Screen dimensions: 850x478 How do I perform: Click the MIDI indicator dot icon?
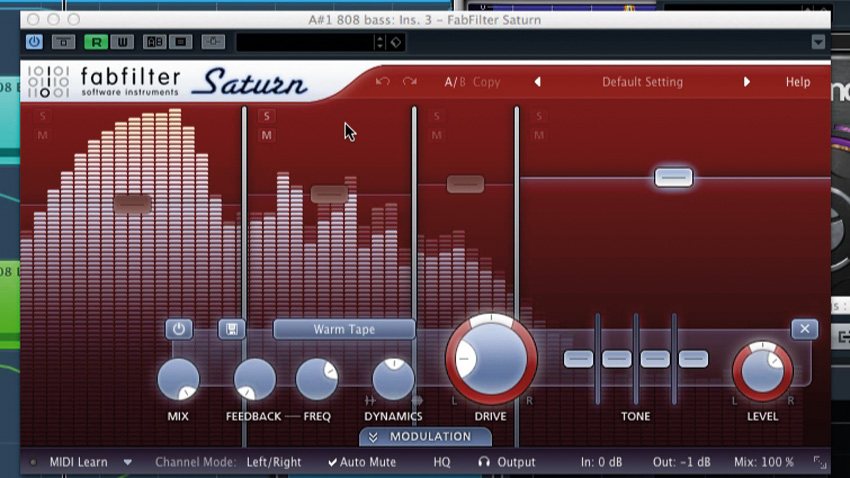[x=33, y=462]
